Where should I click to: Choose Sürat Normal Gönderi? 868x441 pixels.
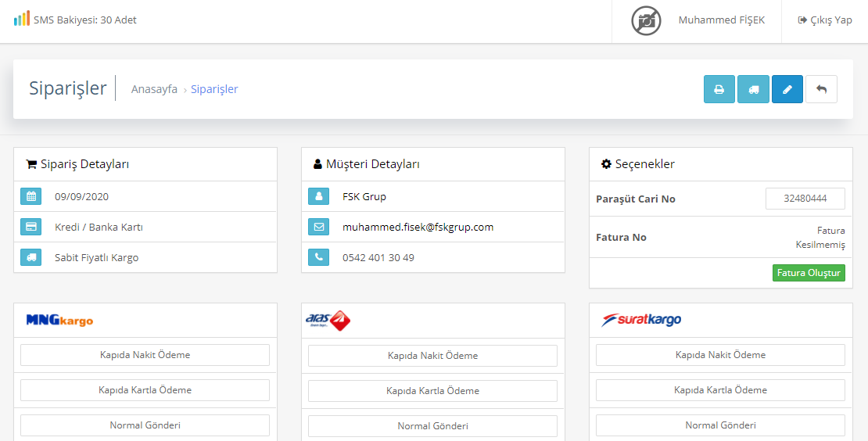(x=720, y=425)
